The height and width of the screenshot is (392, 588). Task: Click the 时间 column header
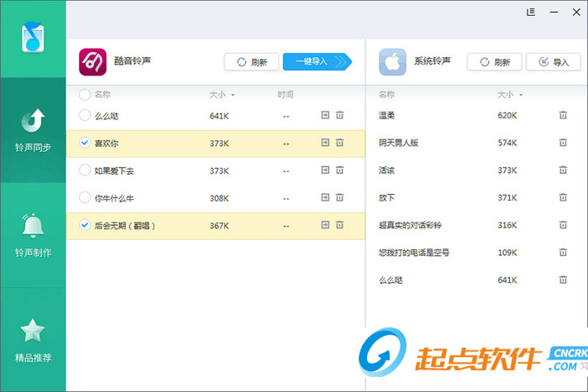click(x=286, y=95)
